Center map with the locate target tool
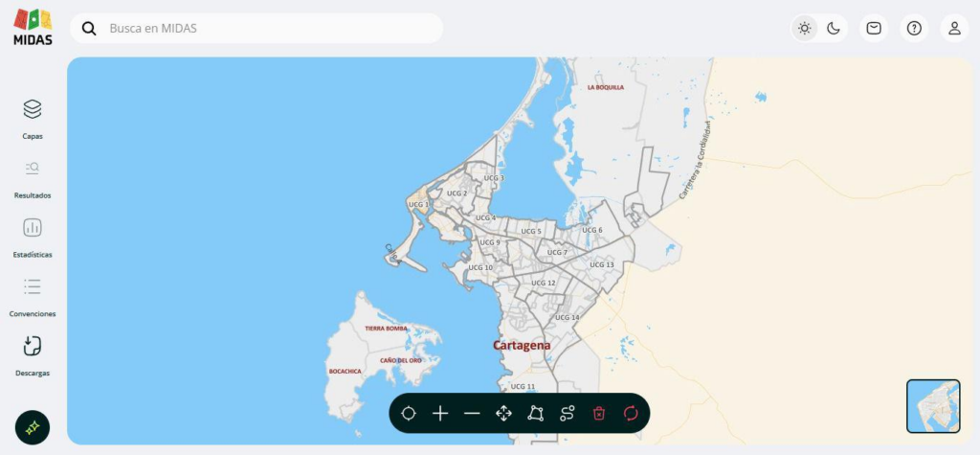Screen dimensions: 980x455 [409, 413]
